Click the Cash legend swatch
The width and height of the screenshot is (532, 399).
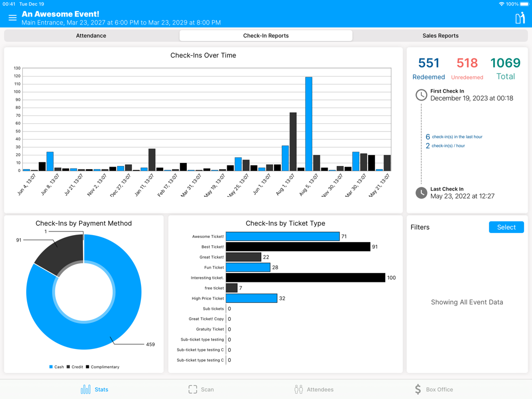[51, 367]
